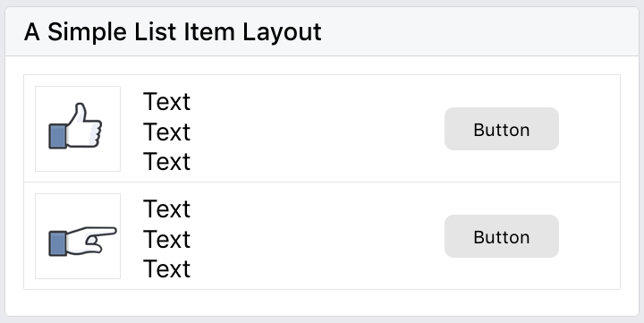
Task: Click the Button beside the thumbs-up item
Action: 502,129
